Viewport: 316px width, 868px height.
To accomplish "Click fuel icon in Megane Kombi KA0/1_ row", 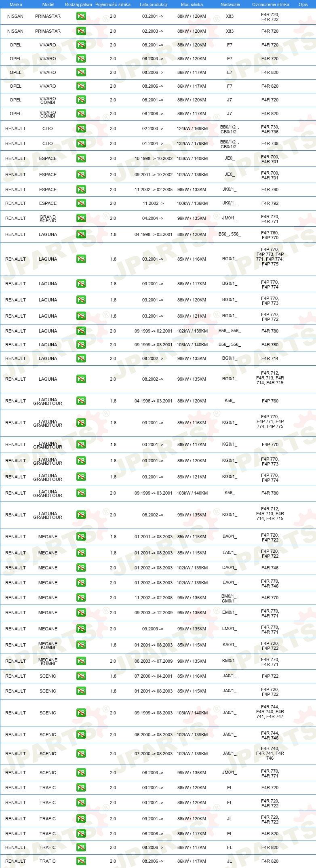I will point(81,645).
